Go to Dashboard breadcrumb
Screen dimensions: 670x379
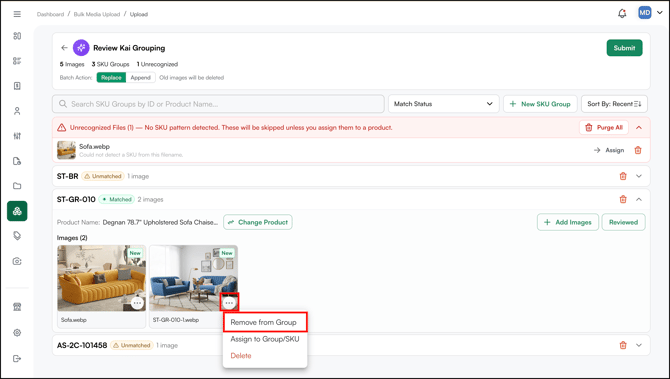[50, 14]
